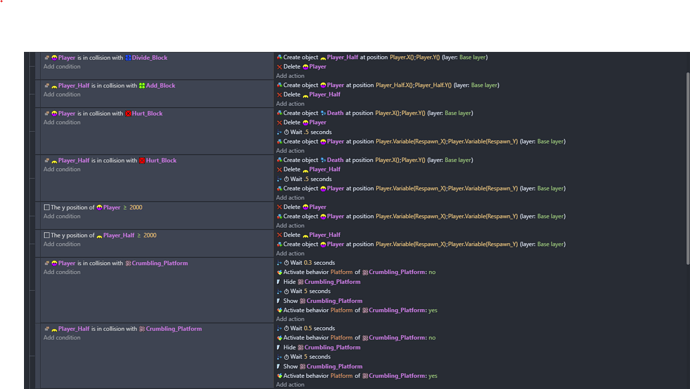This screenshot has height=389, width=690.
Task: Click hide icon of Hide Crumbling_Platform under Wait 0.5
Action: coord(279,348)
